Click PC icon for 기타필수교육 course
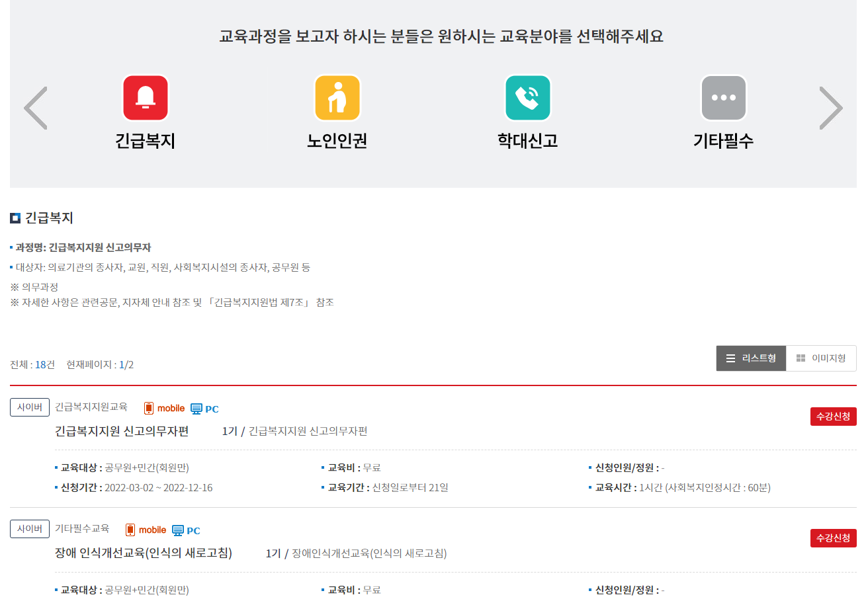 (186, 530)
